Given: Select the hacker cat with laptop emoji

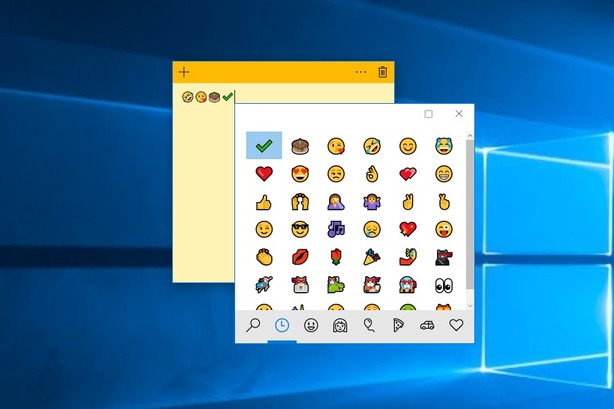Looking at the screenshot, I should 300,285.
